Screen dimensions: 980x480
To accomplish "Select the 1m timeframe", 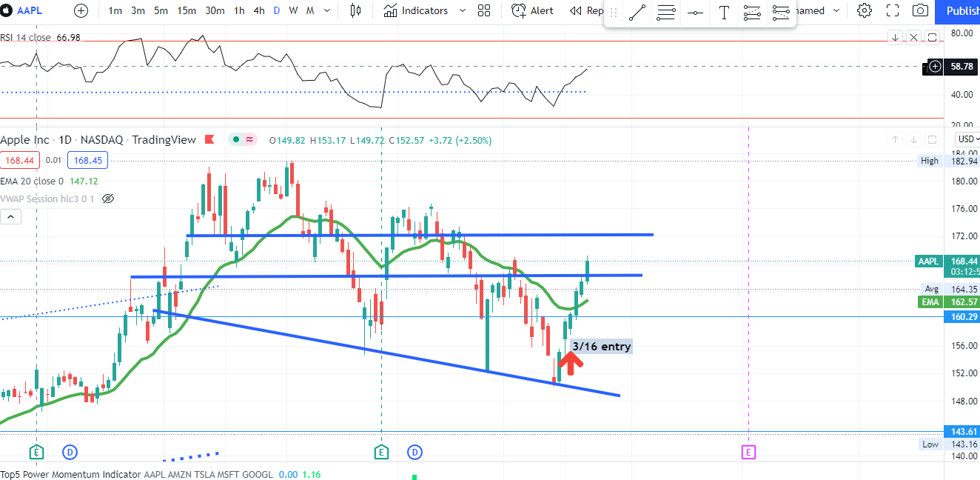I will coord(115,11).
